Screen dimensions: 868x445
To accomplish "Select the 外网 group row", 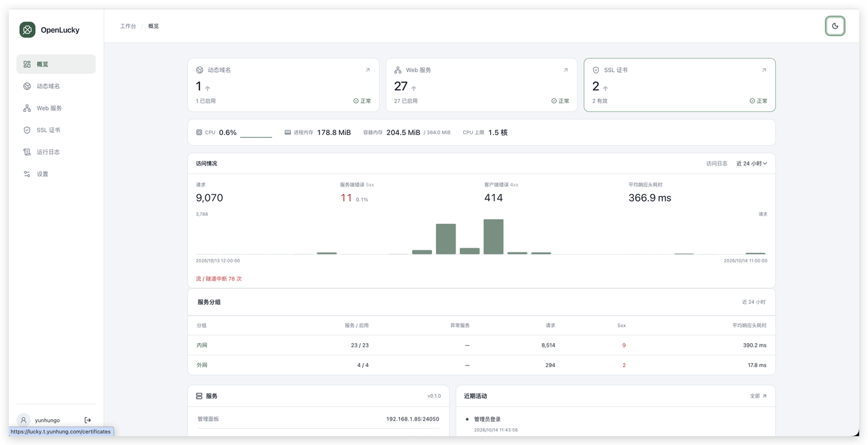I will [x=481, y=365].
